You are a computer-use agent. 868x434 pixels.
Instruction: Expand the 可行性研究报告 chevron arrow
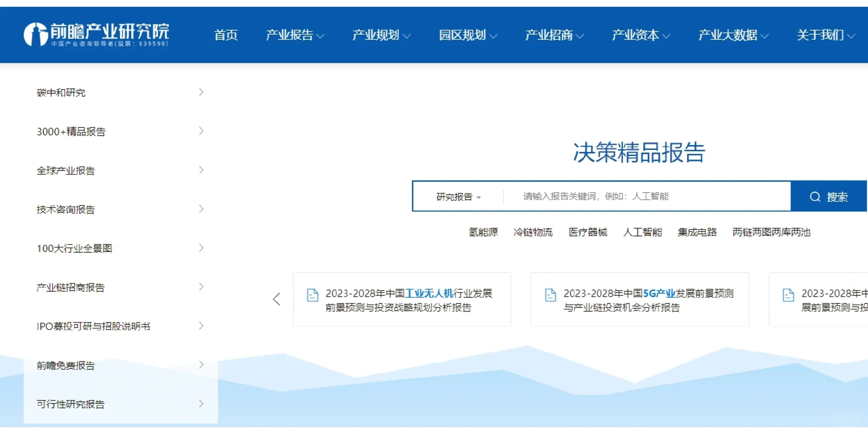pyautogui.click(x=201, y=403)
